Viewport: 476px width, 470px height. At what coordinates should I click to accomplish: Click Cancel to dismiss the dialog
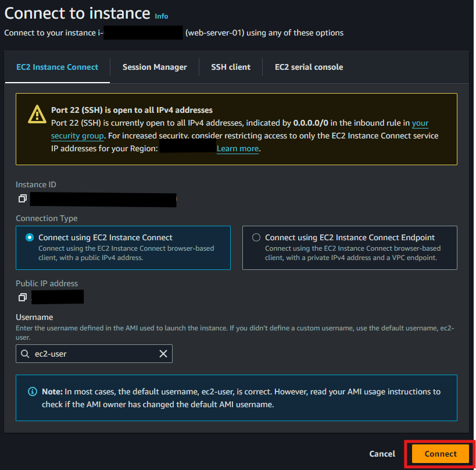point(382,454)
